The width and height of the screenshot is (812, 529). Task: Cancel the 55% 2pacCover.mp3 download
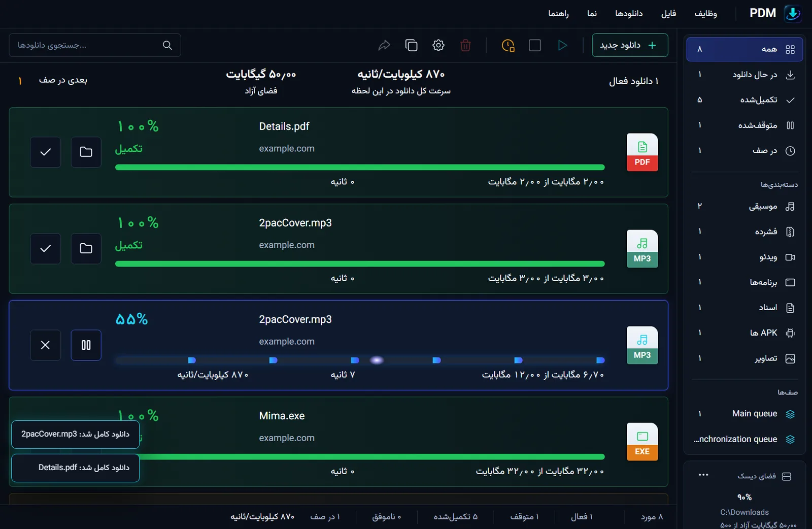pyautogui.click(x=45, y=345)
